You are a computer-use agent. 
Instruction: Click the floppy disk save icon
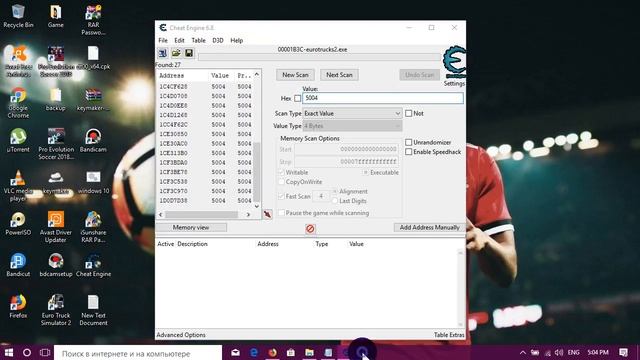[x=189, y=53]
